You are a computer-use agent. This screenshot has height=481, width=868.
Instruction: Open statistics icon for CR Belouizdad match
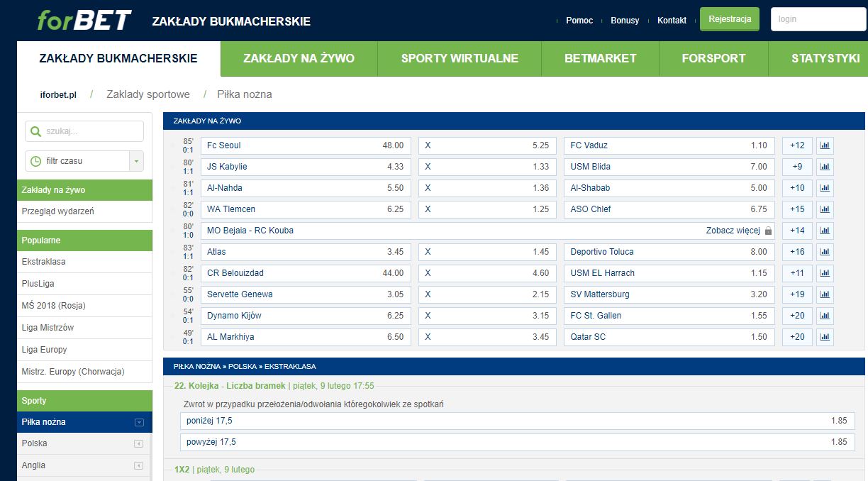825,273
